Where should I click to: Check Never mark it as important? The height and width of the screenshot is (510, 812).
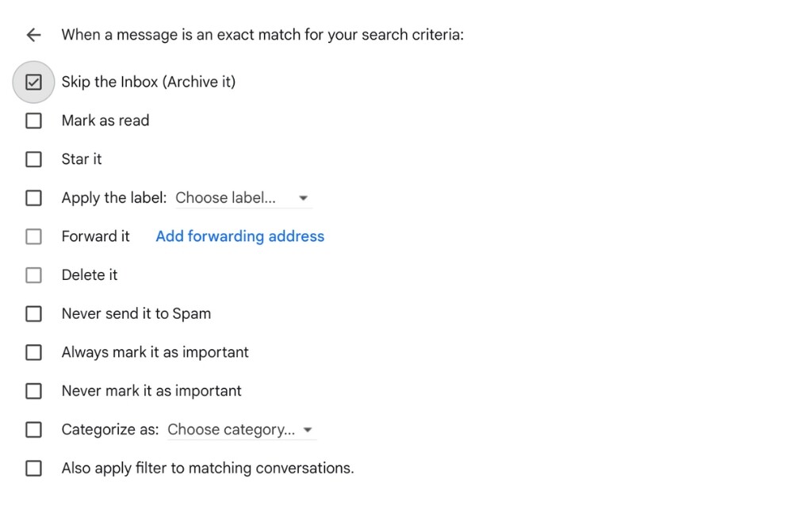click(x=33, y=391)
